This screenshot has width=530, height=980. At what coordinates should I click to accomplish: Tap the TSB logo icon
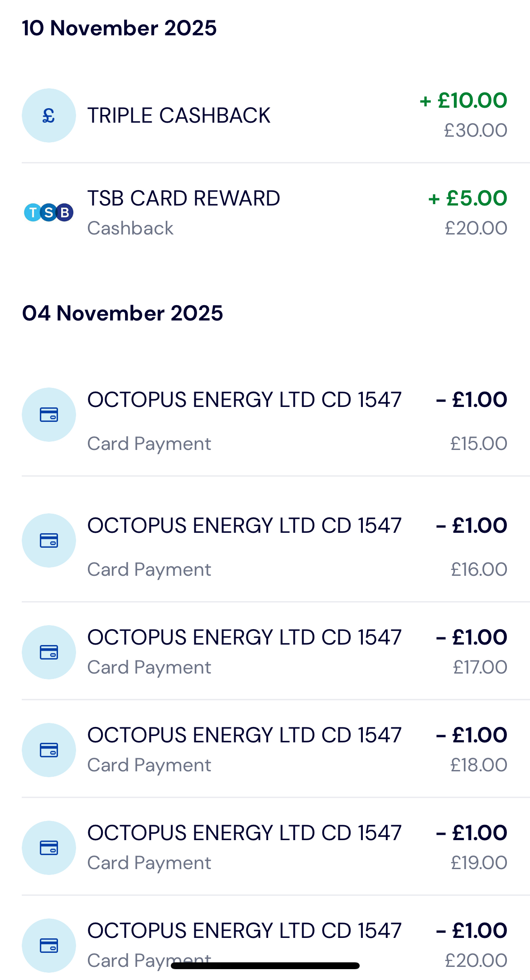(x=48, y=212)
